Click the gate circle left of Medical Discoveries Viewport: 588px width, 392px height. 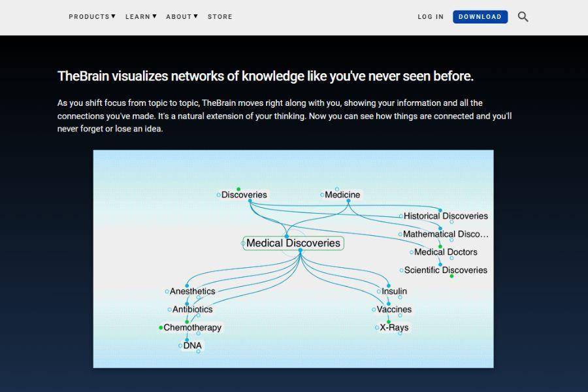tap(243, 243)
